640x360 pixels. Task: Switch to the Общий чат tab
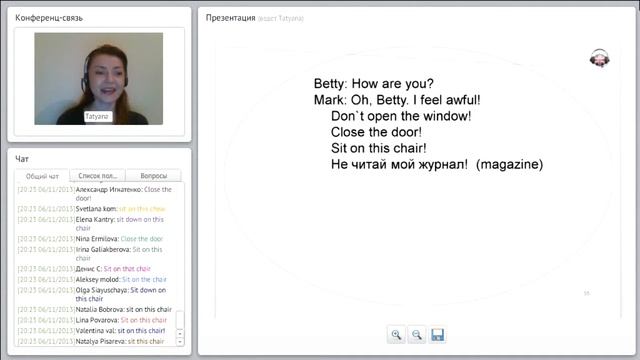42,176
